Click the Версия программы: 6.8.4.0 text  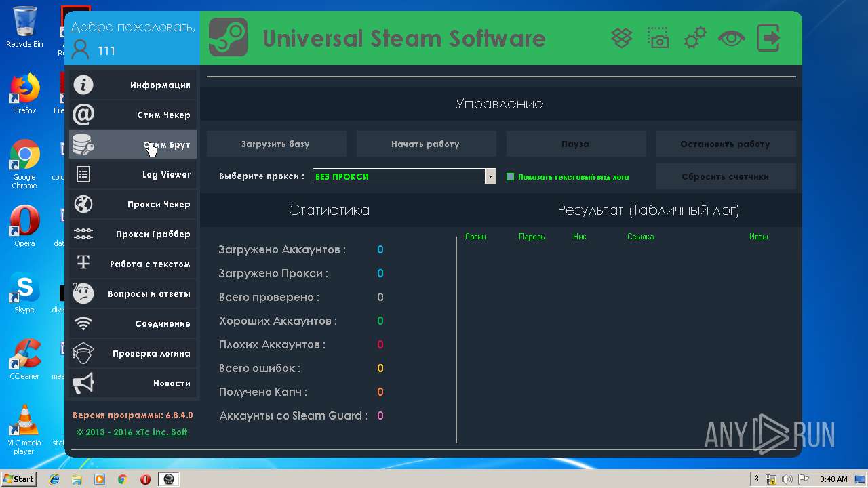point(133,415)
